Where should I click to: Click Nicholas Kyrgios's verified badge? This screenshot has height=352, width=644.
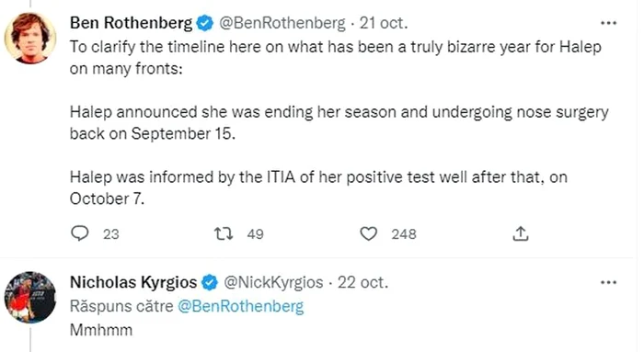click(x=210, y=282)
